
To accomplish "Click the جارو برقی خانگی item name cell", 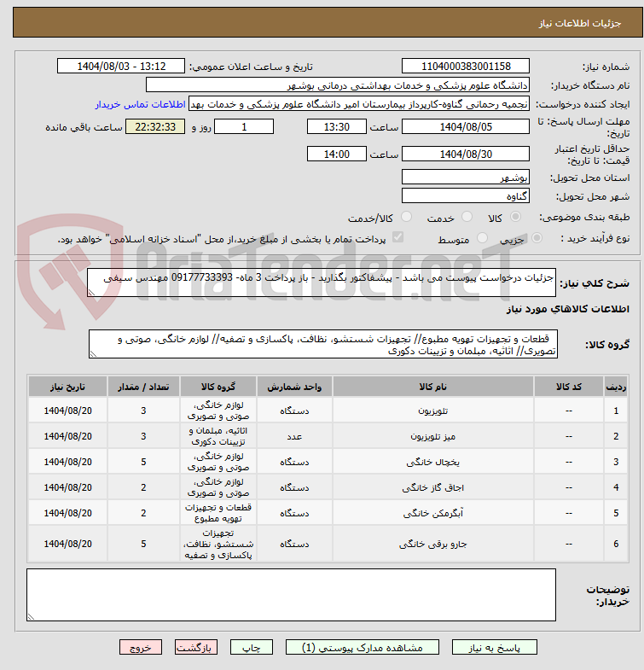I will (x=433, y=544).
